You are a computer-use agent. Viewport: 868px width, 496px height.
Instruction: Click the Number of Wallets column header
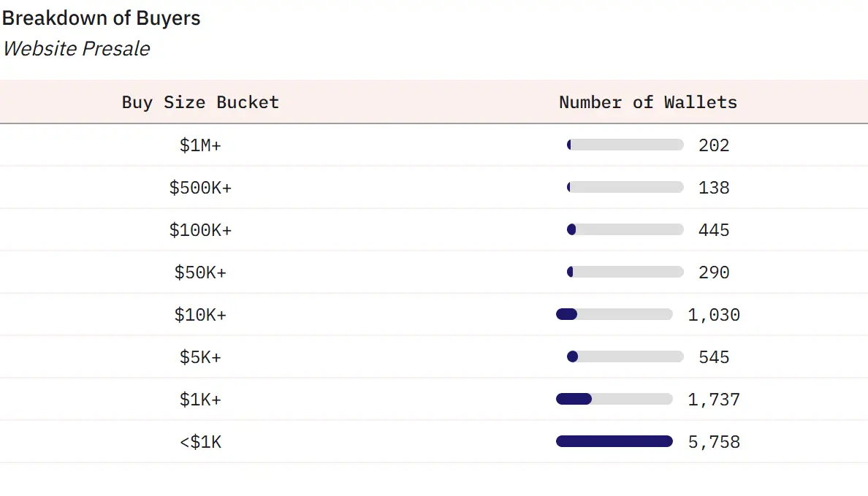pyautogui.click(x=648, y=102)
